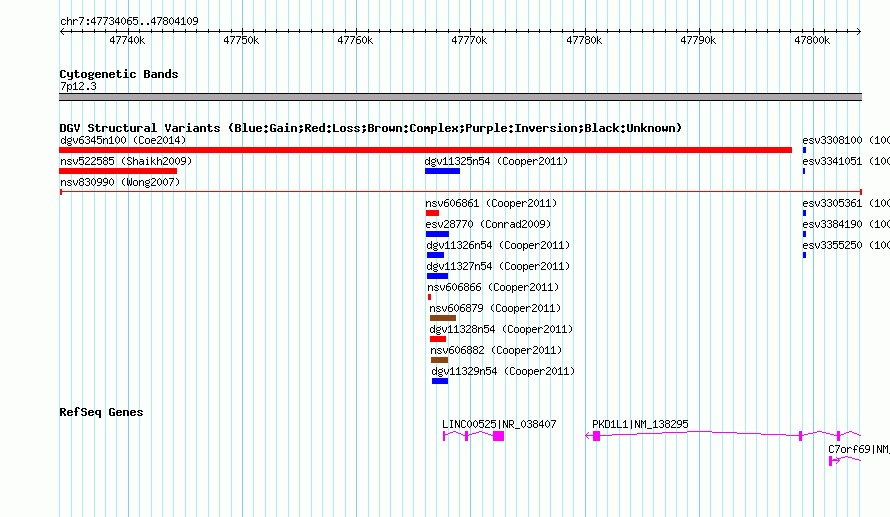
Task: Open the nsv830990 (Wong2007) label
Action: click(x=120, y=182)
